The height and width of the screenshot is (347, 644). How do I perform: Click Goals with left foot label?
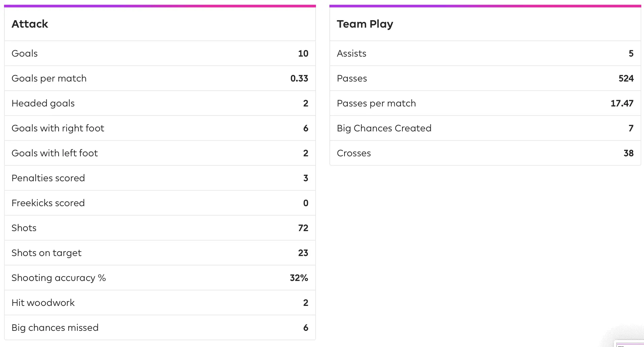coord(55,153)
